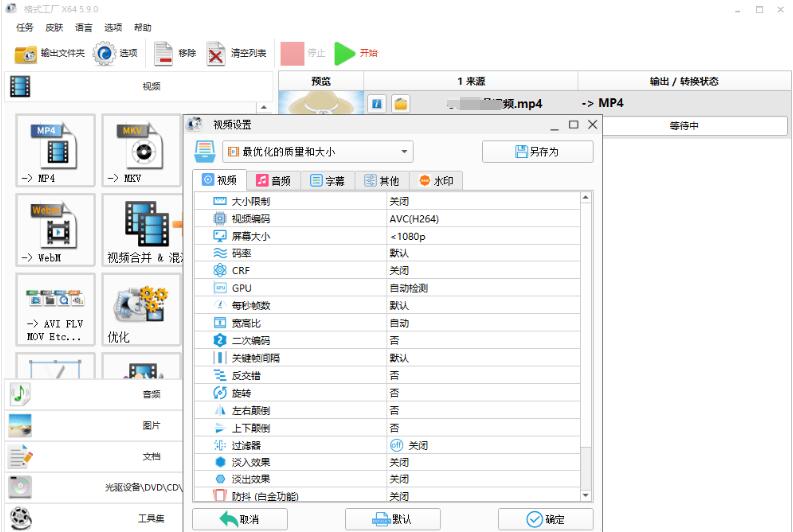Switch to the 水印 tab

(436, 181)
